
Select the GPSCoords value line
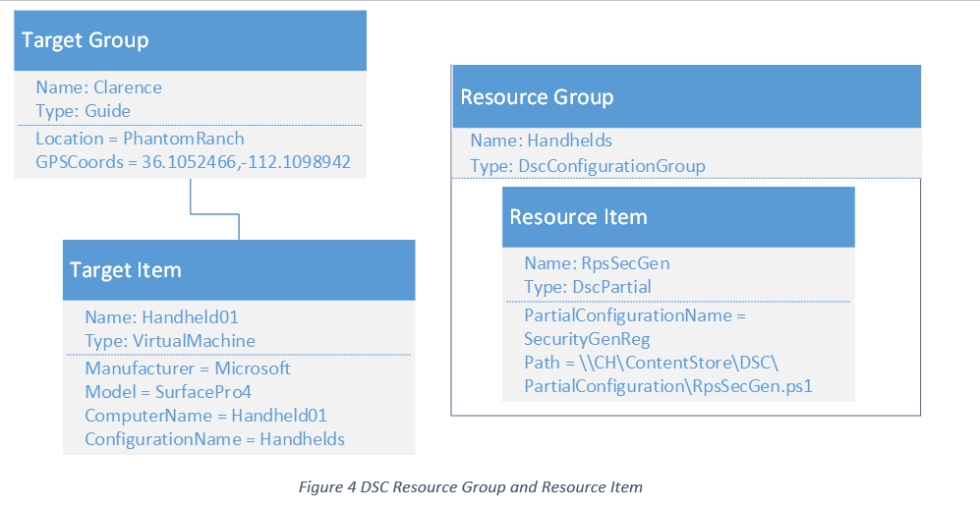(x=193, y=162)
